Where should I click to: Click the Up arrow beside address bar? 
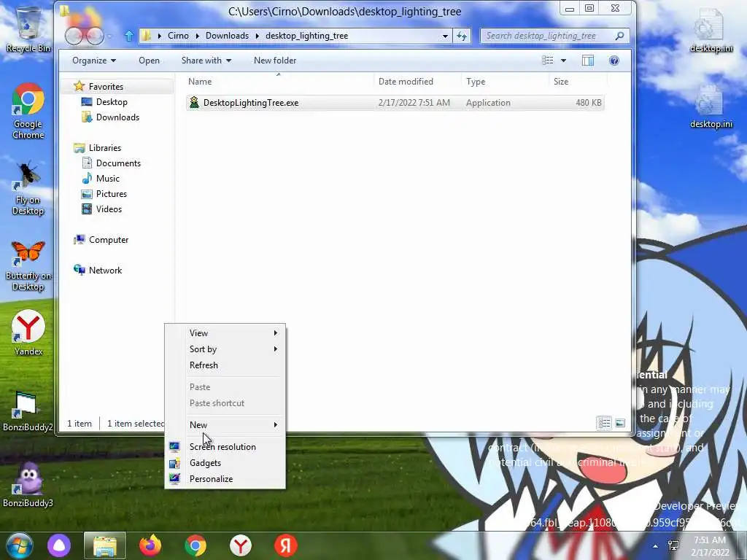click(128, 36)
